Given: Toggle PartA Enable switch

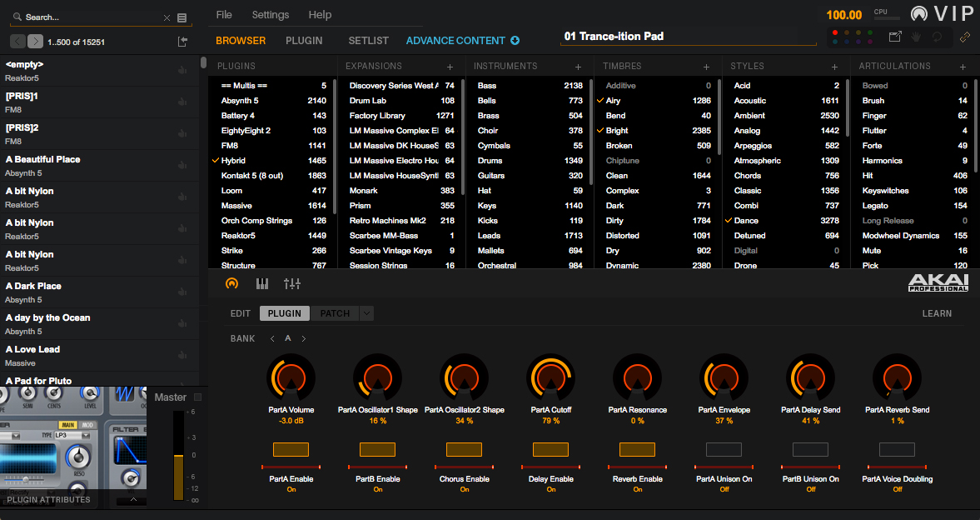Looking at the screenshot, I should point(291,449).
